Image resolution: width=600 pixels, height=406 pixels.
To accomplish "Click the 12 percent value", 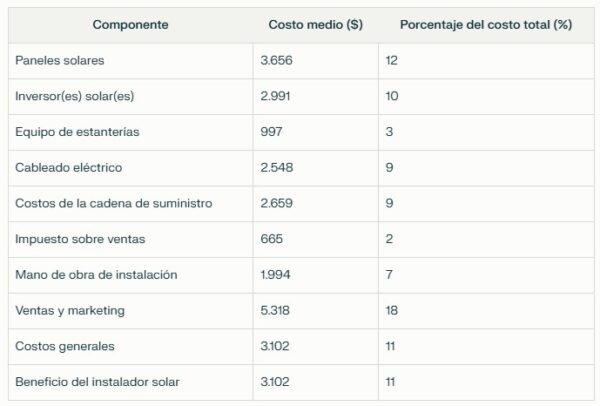I will point(391,60).
